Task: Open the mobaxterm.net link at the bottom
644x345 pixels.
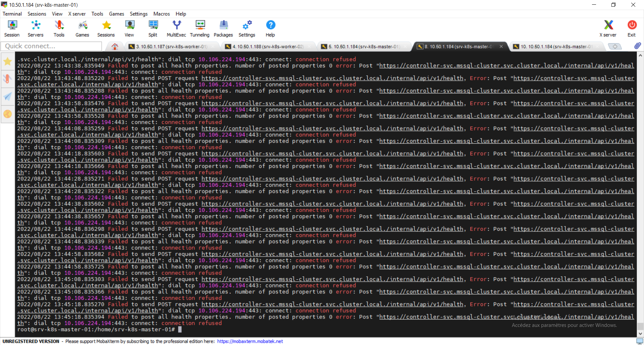Action: 250,341
